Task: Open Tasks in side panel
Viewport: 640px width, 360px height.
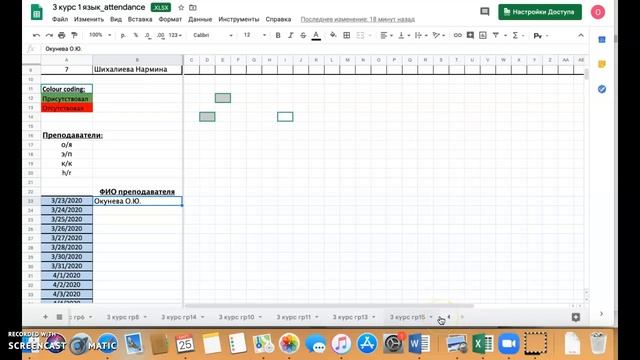Action: [602, 89]
